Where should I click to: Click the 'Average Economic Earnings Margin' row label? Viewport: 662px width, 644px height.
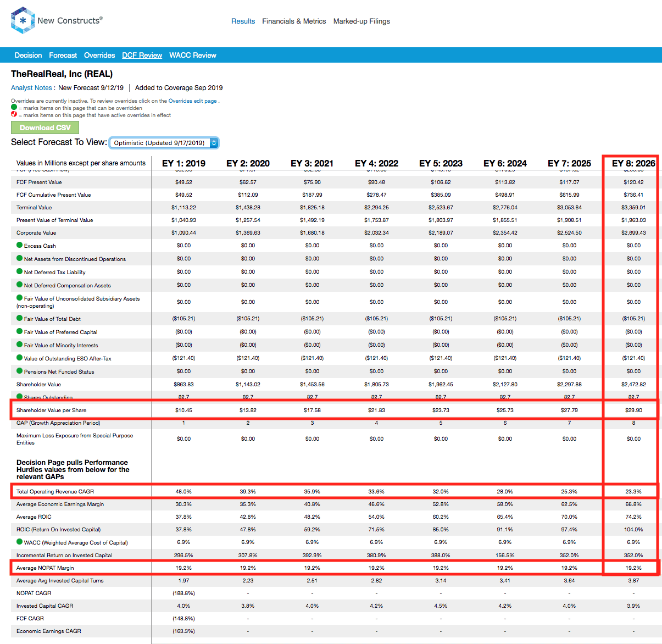pyautogui.click(x=60, y=504)
